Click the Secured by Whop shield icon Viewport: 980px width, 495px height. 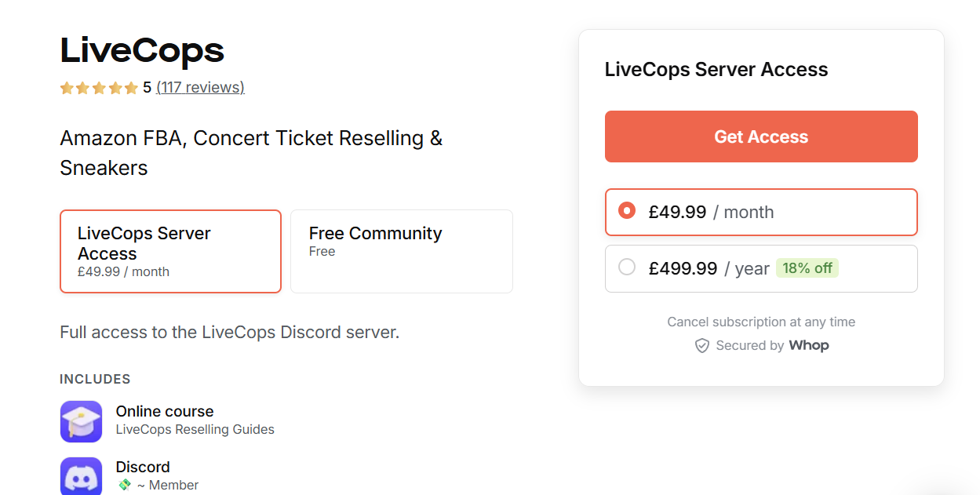[701, 345]
